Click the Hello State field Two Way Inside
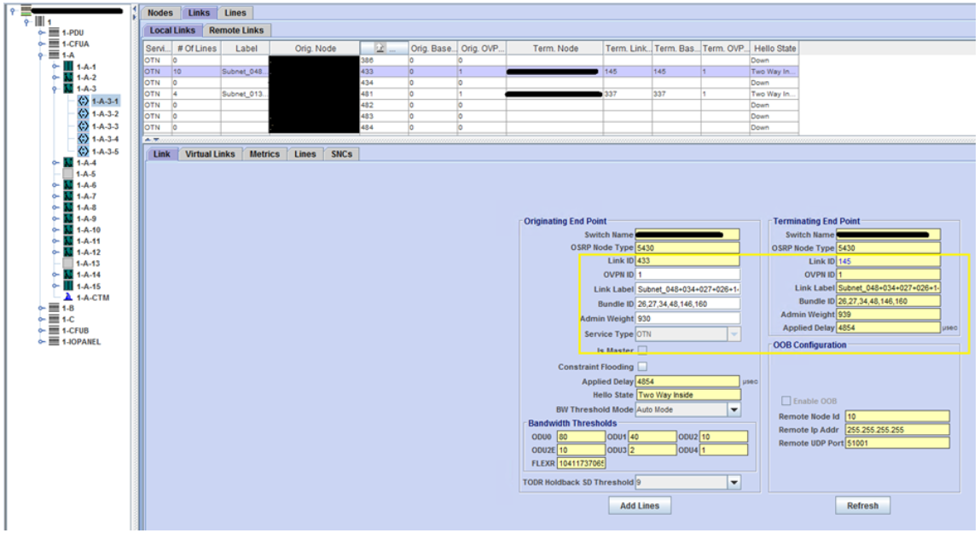The width and height of the screenshot is (980, 533). coord(687,395)
